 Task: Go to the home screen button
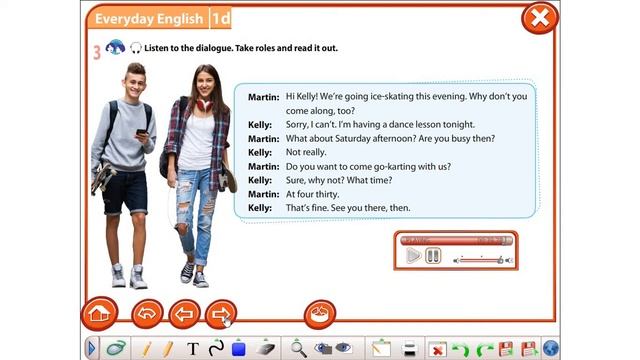[99, 313]
